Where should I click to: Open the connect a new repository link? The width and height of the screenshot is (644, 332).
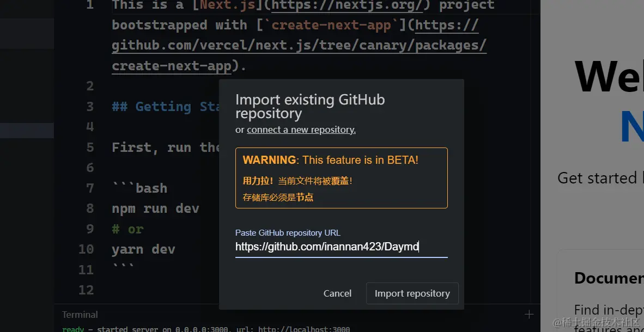(x=301, y=130)
